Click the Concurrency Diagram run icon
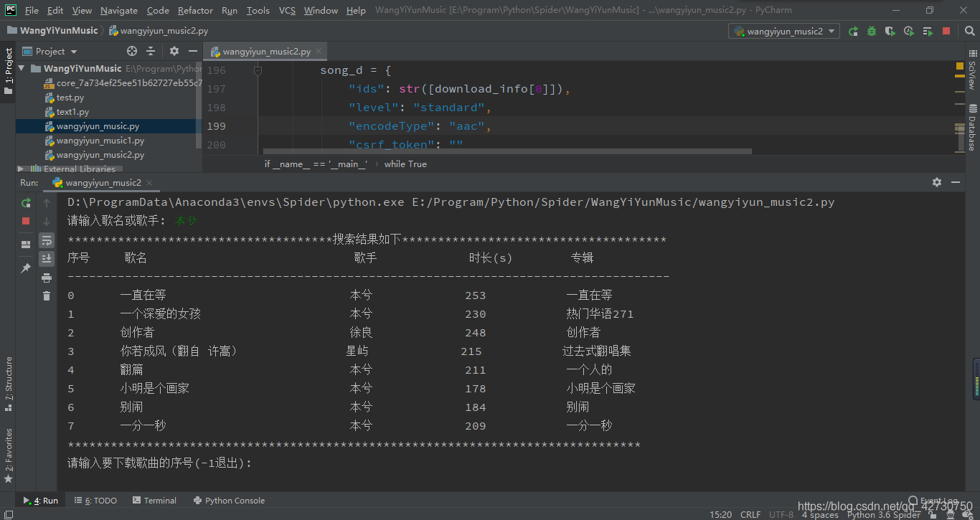Viewport: 980px width, 520px height. coord(928,31)
